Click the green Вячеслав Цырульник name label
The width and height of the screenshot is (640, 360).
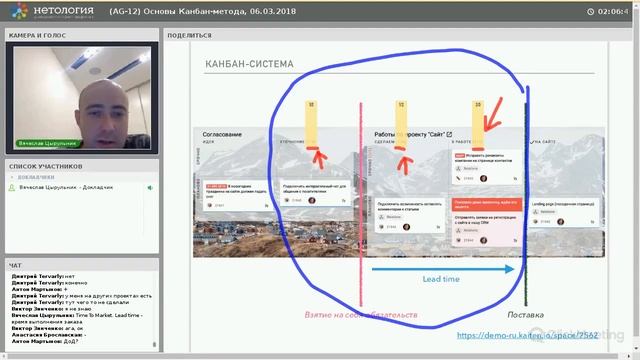[48, 143]
